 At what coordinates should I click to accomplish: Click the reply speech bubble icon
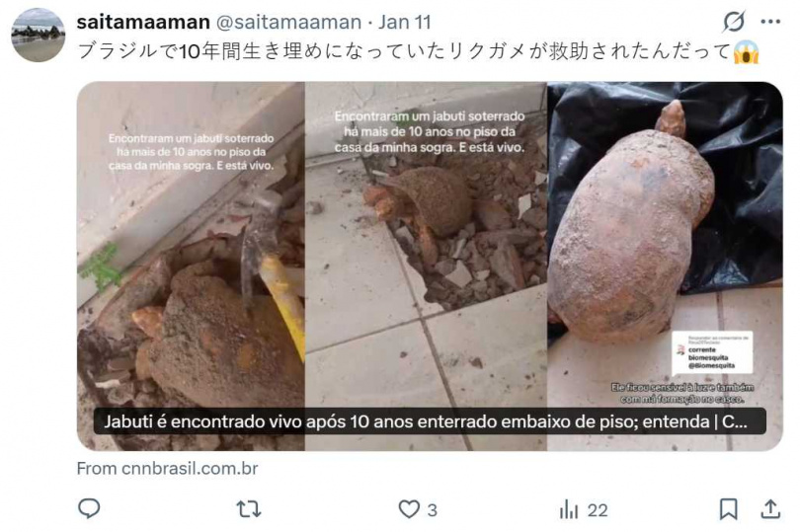click(89, 508)
